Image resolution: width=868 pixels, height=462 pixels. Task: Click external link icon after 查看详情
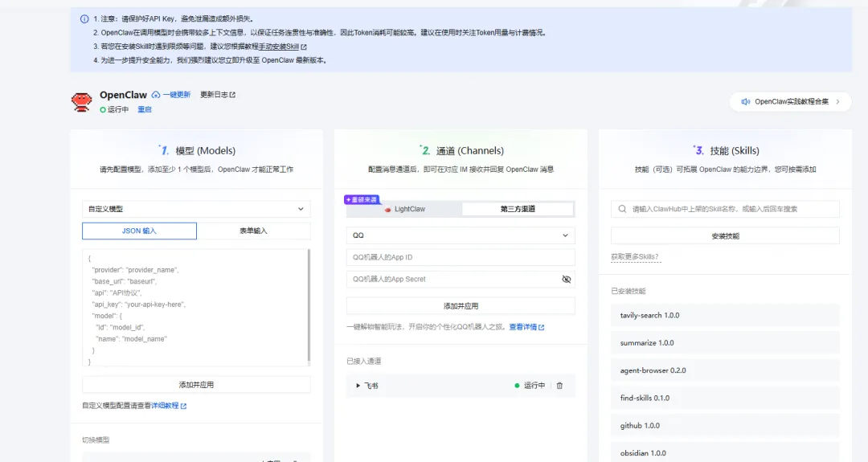pos(542,328)
